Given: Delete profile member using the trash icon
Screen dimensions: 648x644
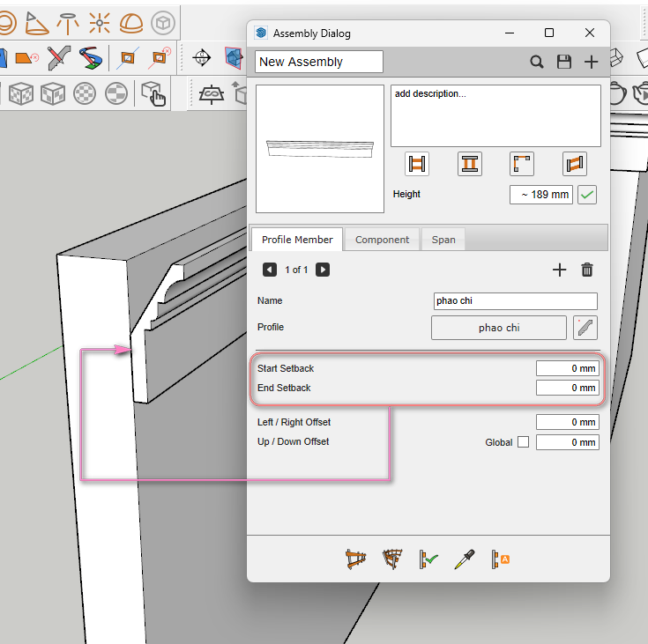Looking at the screenshot, I should tap(587, 270).
